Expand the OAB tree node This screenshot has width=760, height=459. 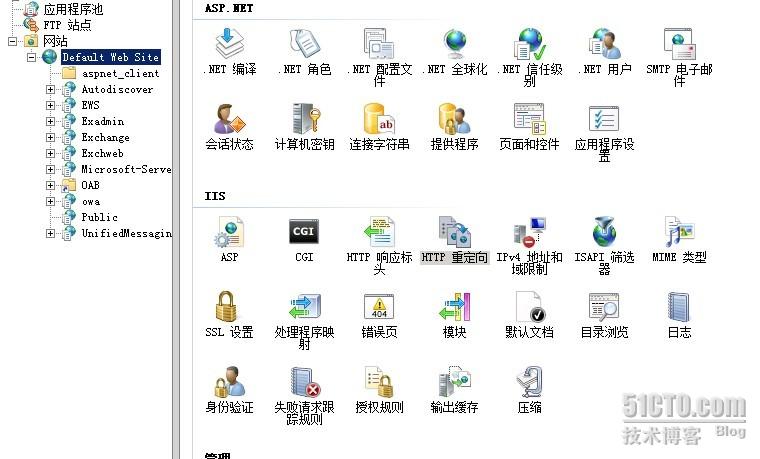point(50,185)
